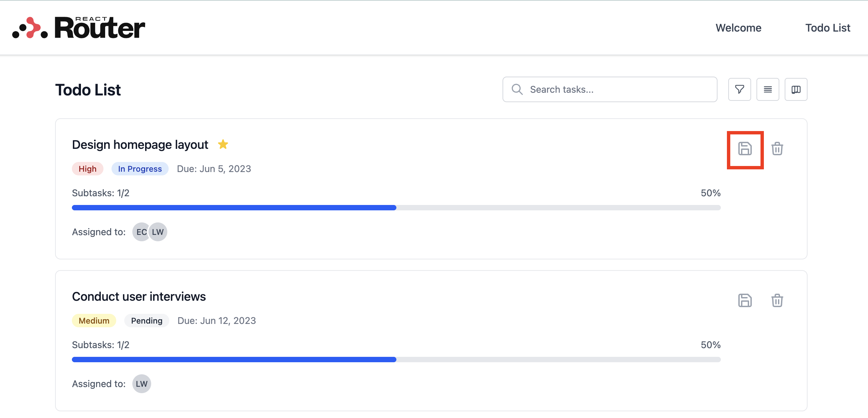Focus the Search tasks input field
The width and height of the screenshot is (868, 418).
pos(620,89)
